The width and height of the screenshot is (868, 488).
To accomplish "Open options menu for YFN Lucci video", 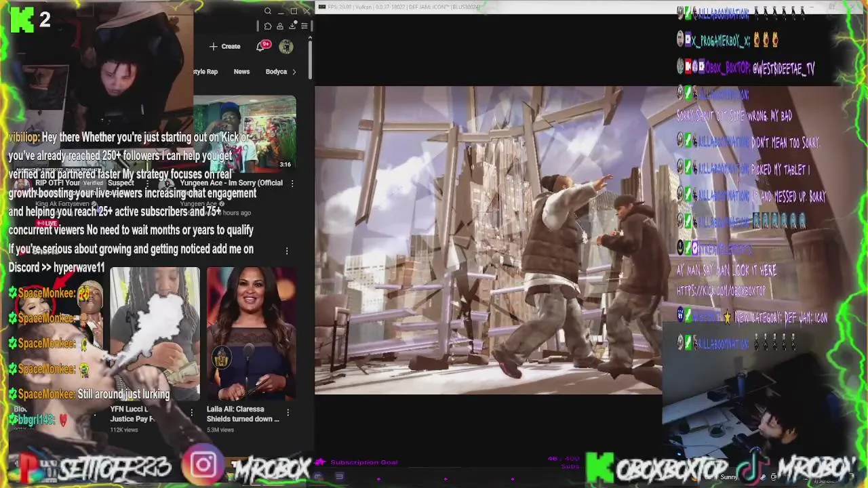I will tap(191, 412).
